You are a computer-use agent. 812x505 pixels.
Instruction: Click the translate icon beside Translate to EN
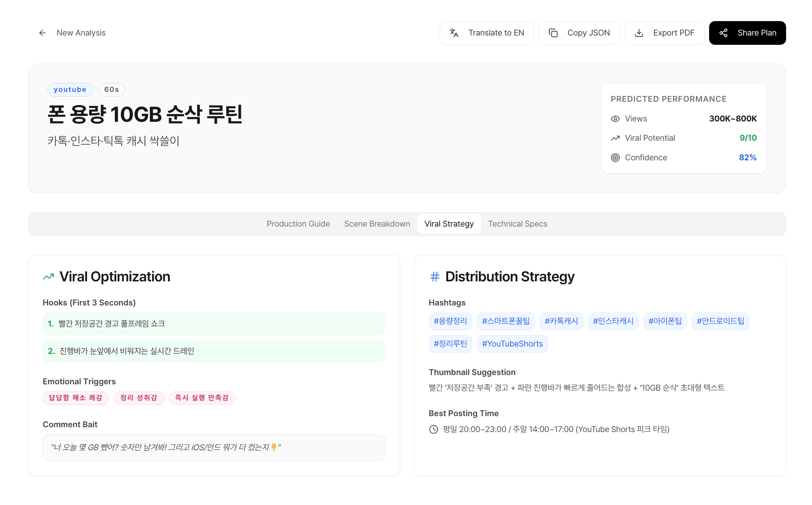[454, 33]
